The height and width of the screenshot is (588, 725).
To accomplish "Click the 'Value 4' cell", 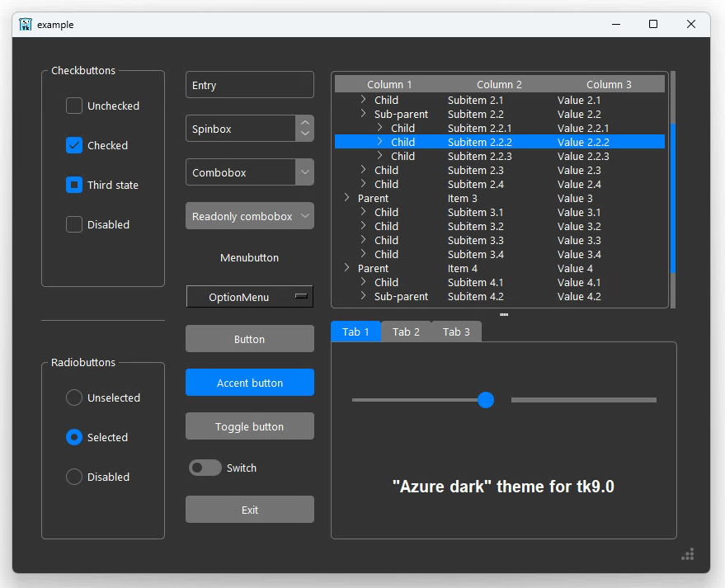I will [x=575, y=268].
